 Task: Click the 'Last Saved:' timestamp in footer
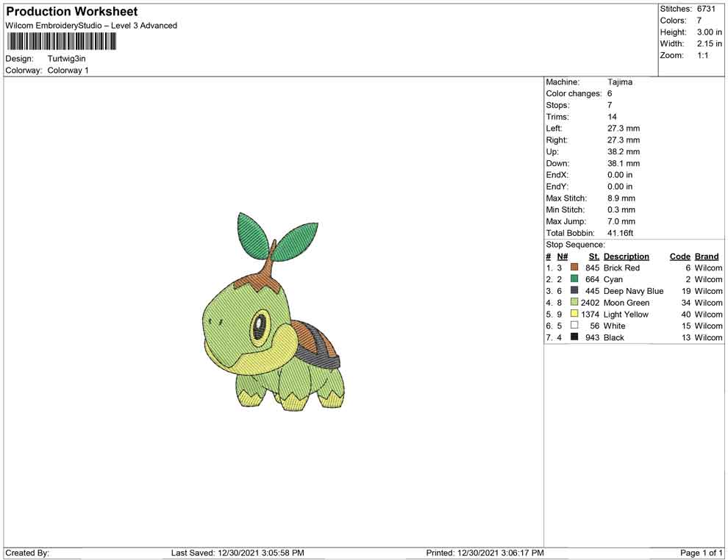point(238,553)
